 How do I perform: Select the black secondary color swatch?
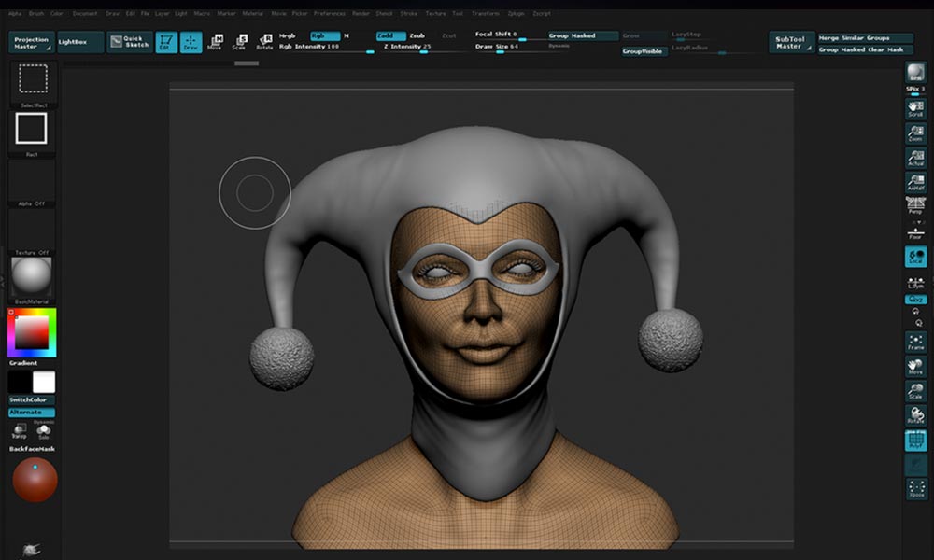pyautogui.click(x=19, y=382)
